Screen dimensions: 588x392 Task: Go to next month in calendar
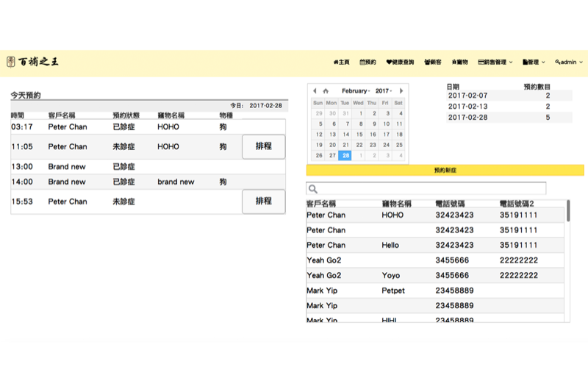(401, 90)
